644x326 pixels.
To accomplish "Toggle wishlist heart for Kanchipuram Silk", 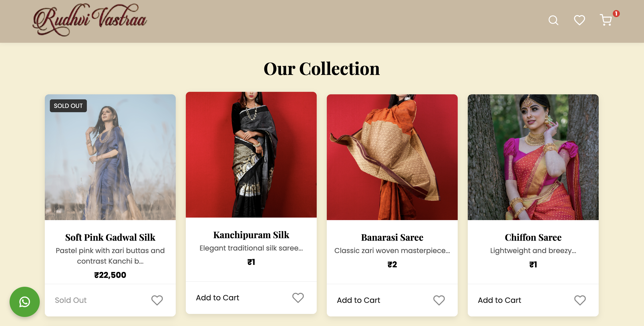I will pos(298,298).
